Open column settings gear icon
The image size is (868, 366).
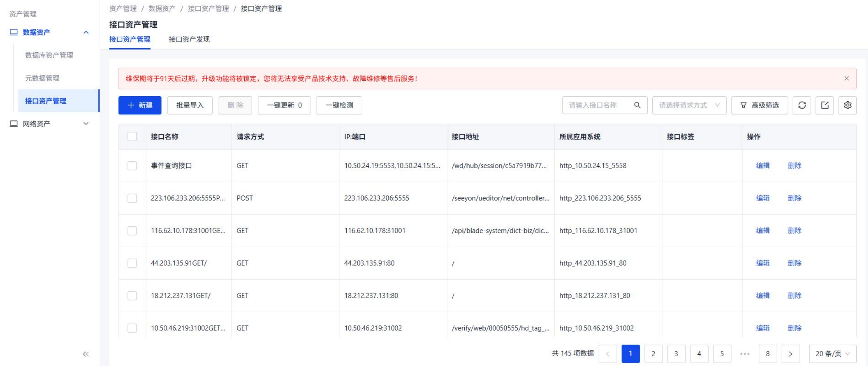[x=847, y=105]
